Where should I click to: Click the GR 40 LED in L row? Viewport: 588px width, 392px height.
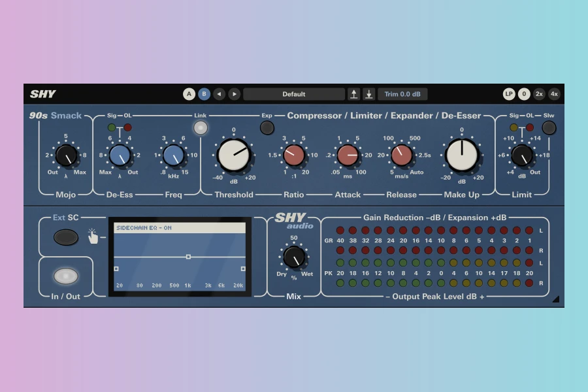pyautogui.click(x=340, y=231)
